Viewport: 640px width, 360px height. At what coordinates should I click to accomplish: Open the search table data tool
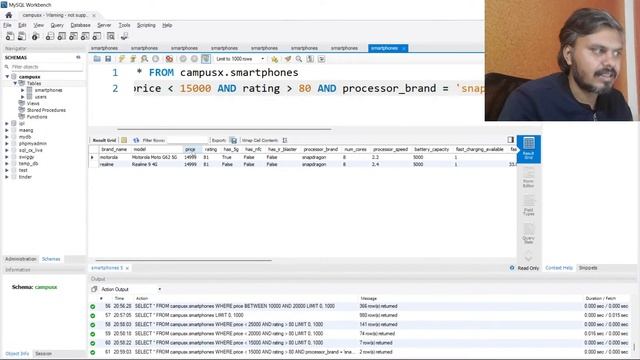111,36
